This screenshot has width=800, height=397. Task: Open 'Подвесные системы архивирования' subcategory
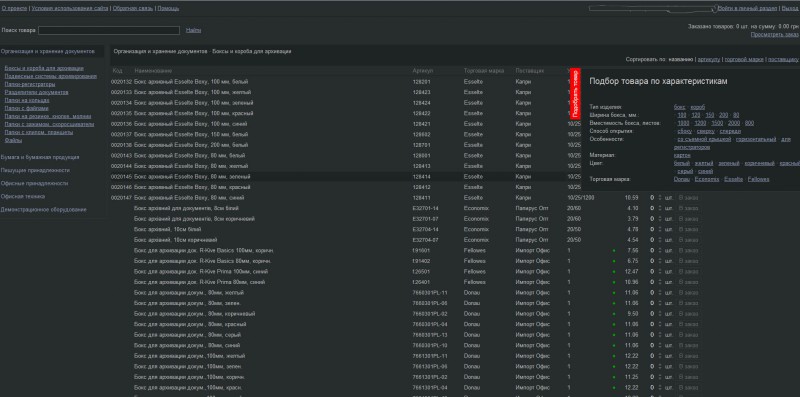[x=51, y=77]
